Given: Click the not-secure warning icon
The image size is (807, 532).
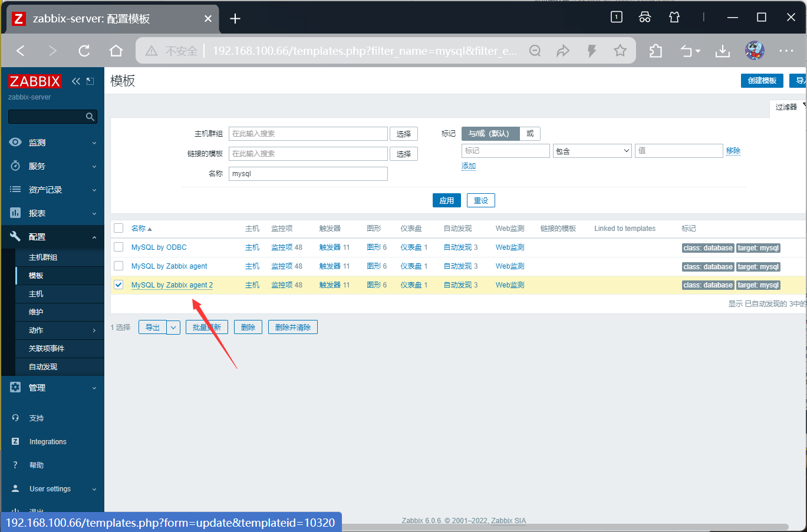Looking at the screenshot, I should 151,51.
